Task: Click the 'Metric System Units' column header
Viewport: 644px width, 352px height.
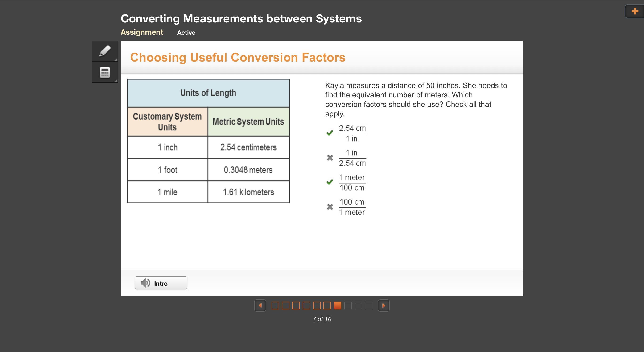Action: point(248,122)
